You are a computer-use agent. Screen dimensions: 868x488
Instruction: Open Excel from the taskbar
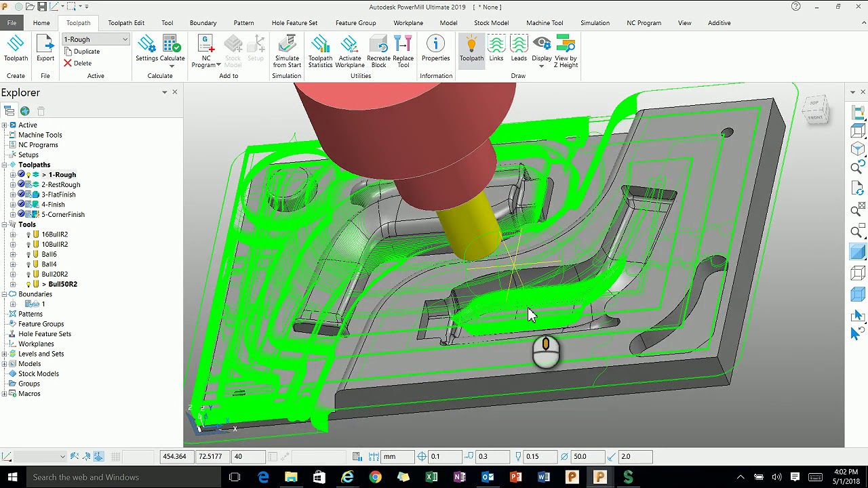click(431, 477)
